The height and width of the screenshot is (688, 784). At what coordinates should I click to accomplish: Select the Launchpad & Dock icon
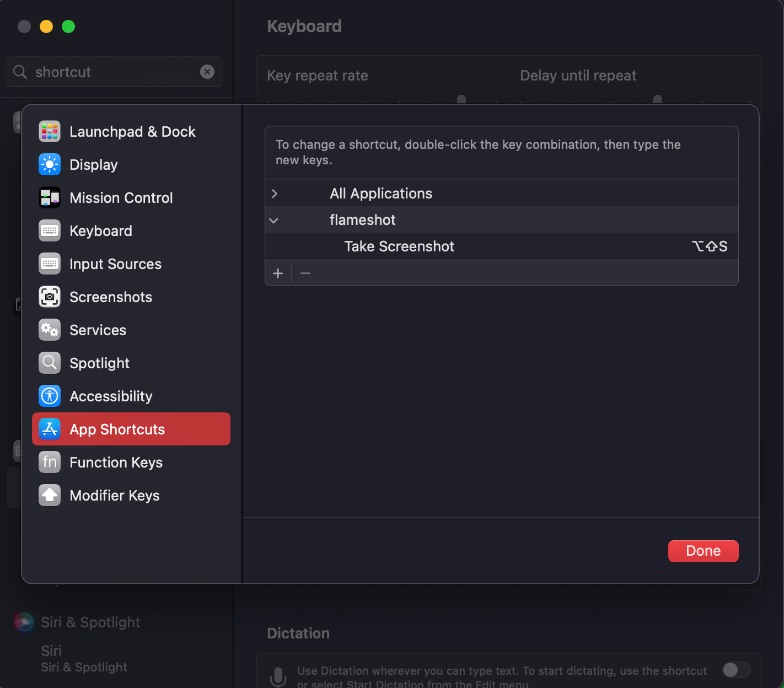(49, 131)
